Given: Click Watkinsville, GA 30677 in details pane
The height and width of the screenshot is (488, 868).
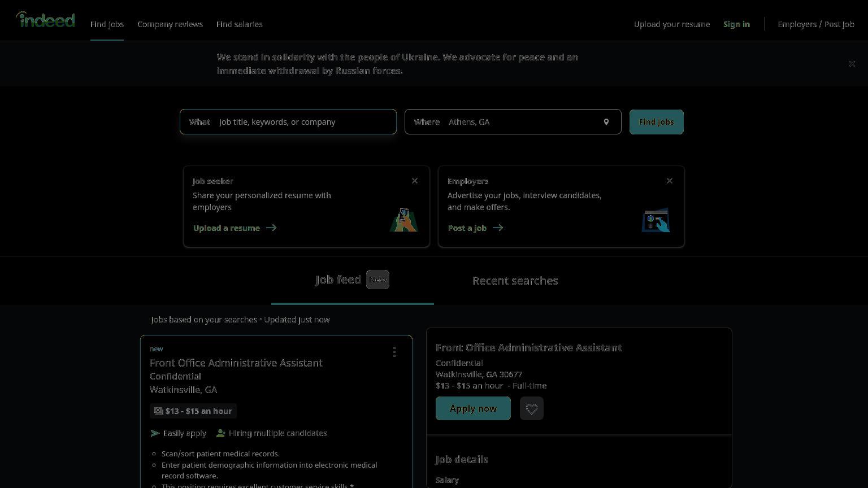Looking at the screenshot, I should [479, 374].
